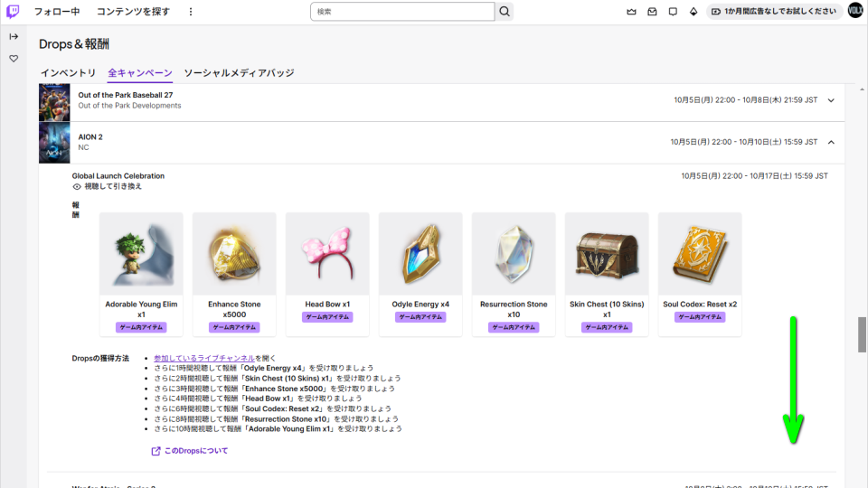This screenshot has height=488, width=868.
Task: Expand Out of the Park Baseball 27 chevron
Action: (x=831, y=100)
